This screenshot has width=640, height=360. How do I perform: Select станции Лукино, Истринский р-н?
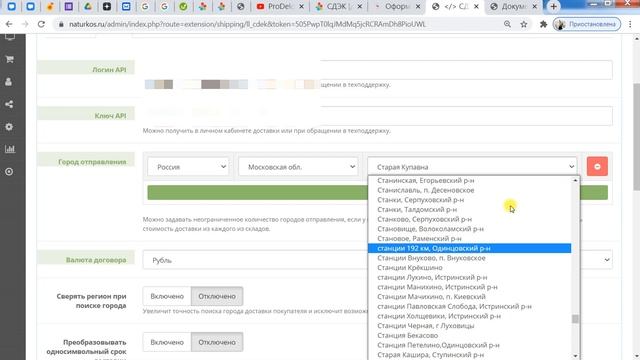469,277
